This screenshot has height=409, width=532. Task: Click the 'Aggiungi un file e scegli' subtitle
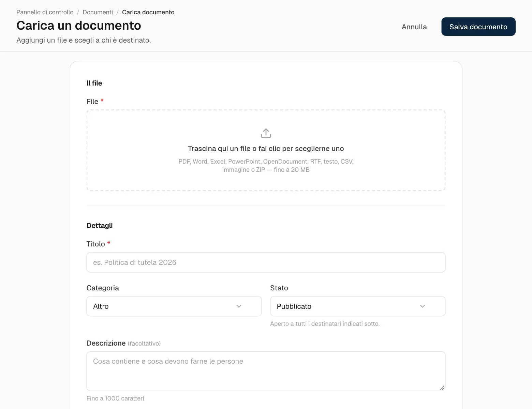click(84, 40)
